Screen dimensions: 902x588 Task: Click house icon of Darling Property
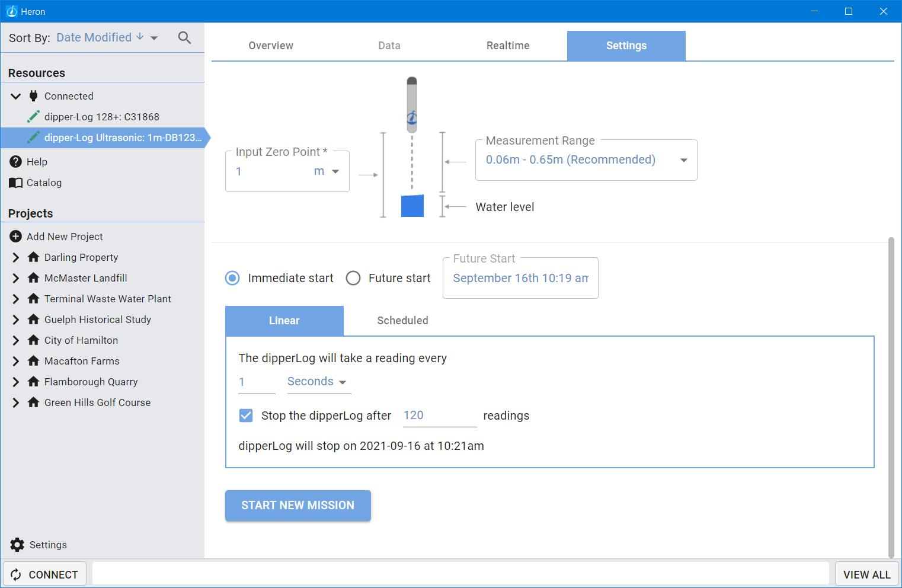pos(34,257)
